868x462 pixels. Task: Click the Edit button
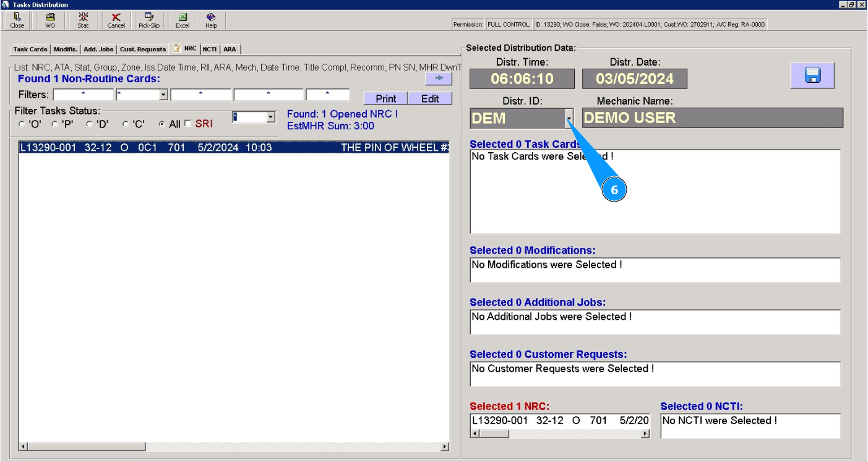(430, 98)
